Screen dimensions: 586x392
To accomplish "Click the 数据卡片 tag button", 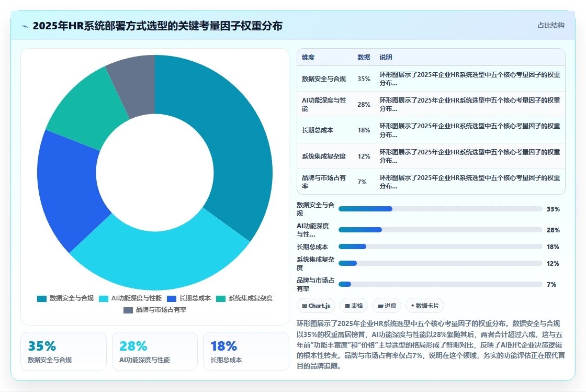I will tap(424, 306).
